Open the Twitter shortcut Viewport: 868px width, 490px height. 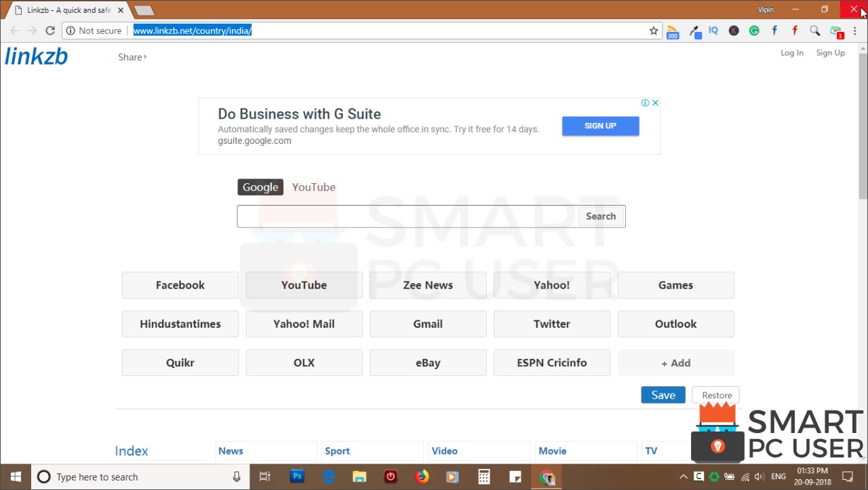pyautogui.click(x=552, y=324)
